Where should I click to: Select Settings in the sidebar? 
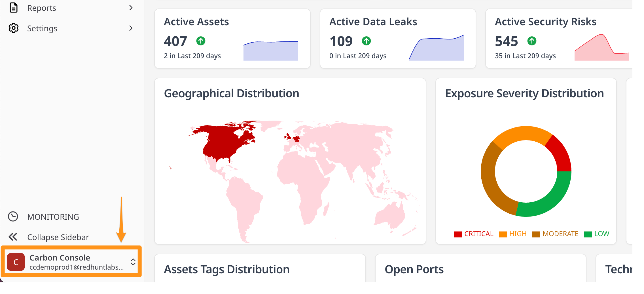(42, 28)
